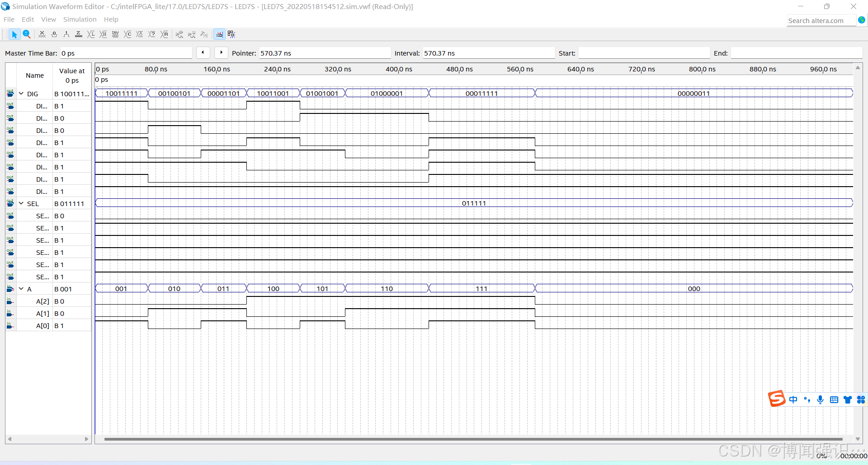Click the Generate Testbench icon

tap(204, 34)
